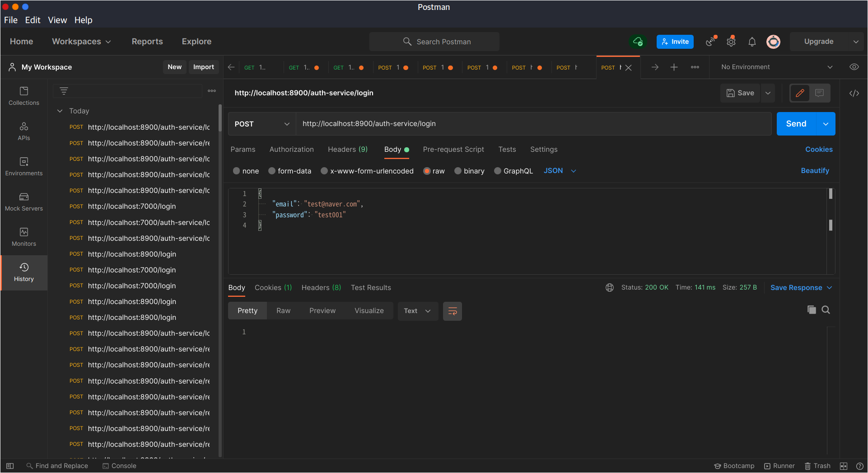Image resolution: width=868 pixels, height=473 pixels.
Task: Select the History sidebar panel
Action: click(24, 272)
